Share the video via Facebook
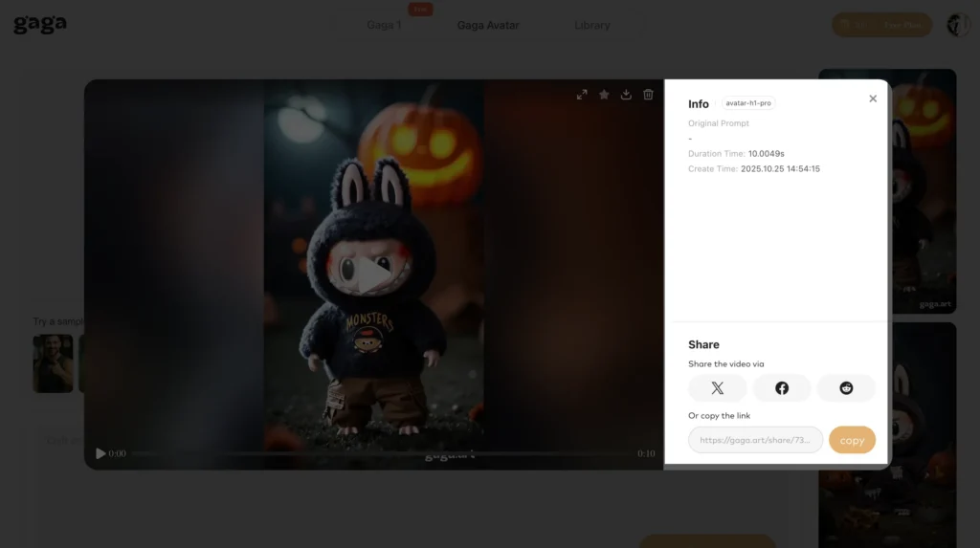The image size is (980, 548). coord(782,388)
